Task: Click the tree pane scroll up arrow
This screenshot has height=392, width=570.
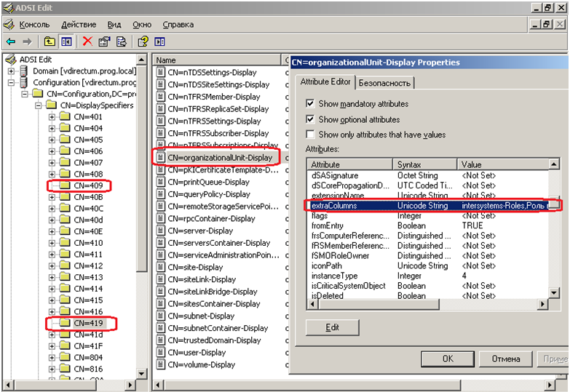Action: coord(141,59)
